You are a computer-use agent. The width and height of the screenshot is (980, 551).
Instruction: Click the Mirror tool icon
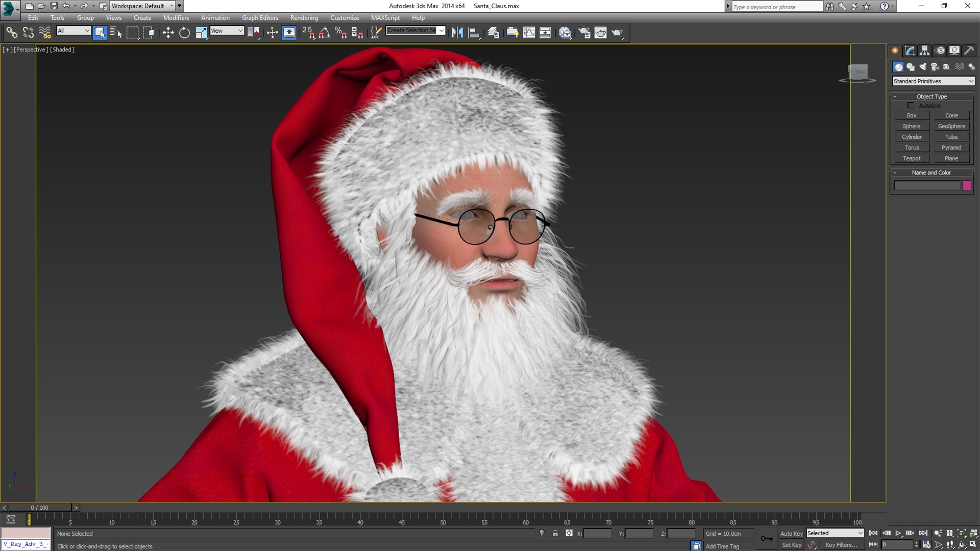pos(457,33)
